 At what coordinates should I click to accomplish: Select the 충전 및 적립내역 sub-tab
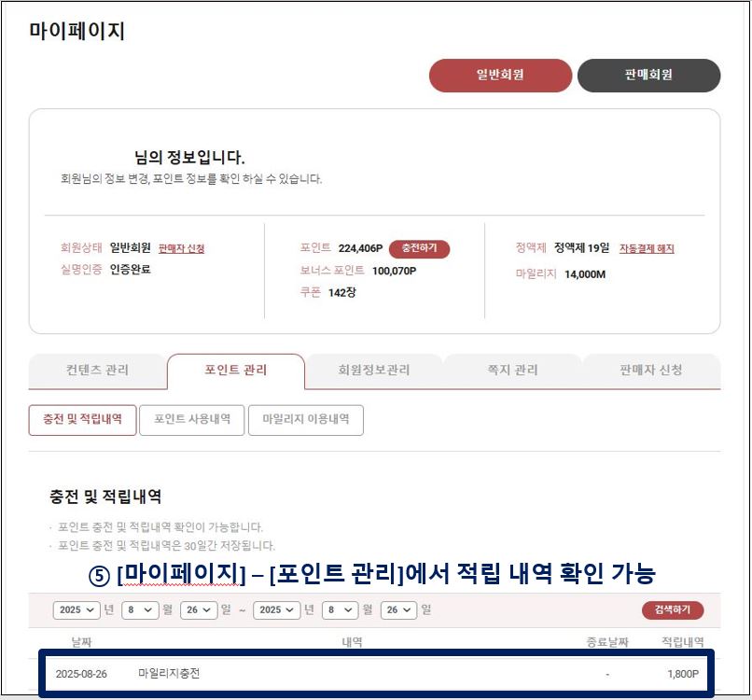(82, 420)
